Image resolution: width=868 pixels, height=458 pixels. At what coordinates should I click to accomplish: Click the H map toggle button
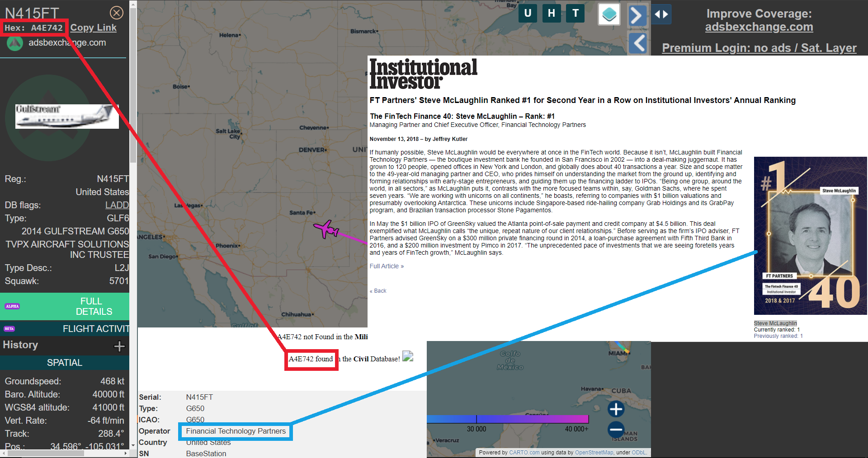coord(552,13)
